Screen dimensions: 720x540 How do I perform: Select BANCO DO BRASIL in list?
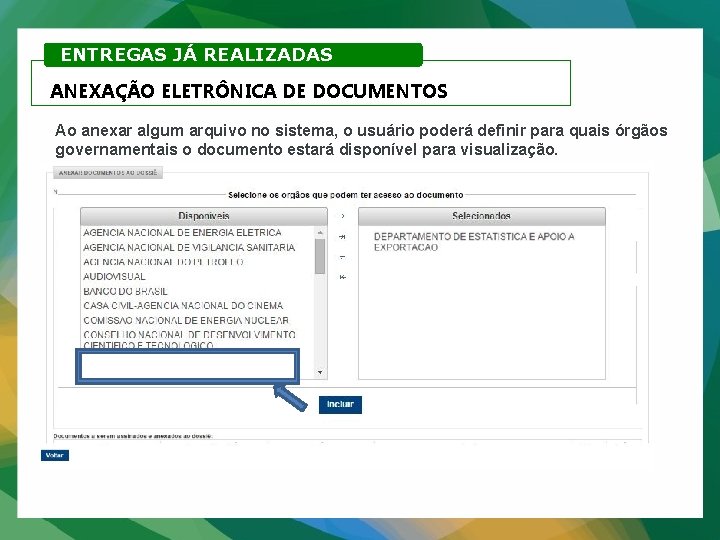(125, 292)
